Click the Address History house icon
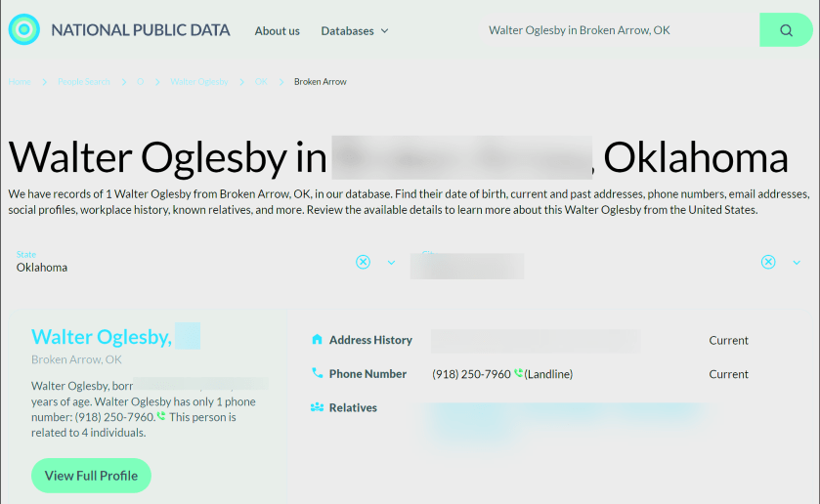Image resolution: width=820 pixels, height=504 pixels. click(317, 340)
